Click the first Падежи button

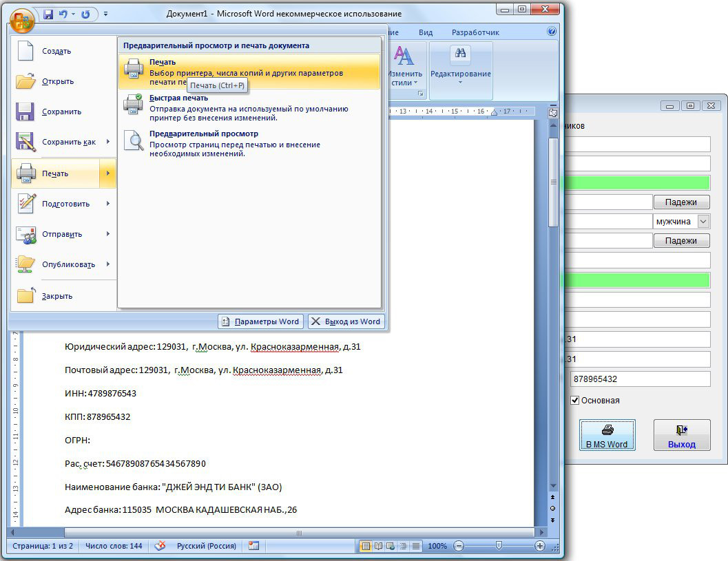(x=681, y=202)
